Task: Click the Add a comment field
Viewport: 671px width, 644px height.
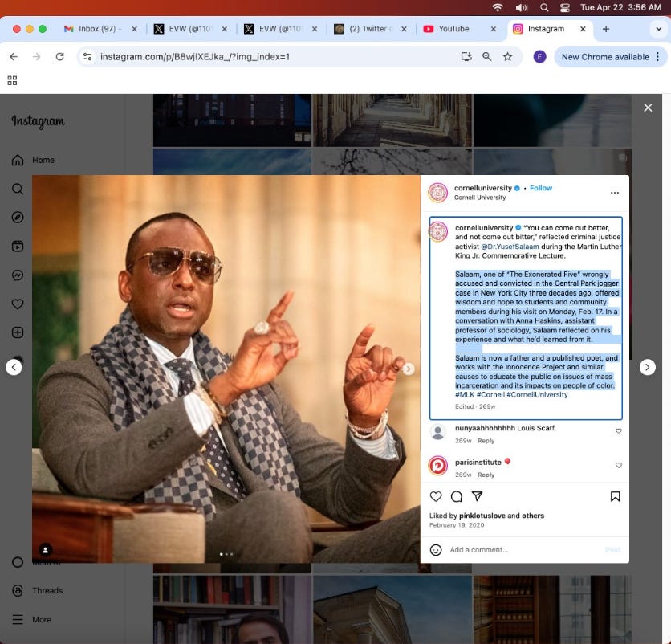Action: point(524,550)
